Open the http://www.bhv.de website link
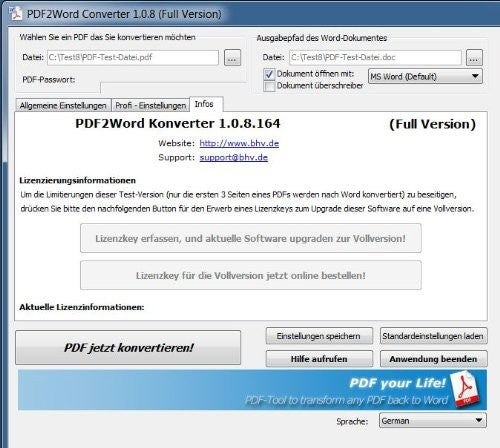The image size is (500, 448). pyautogui.click(x=239, y=143)
